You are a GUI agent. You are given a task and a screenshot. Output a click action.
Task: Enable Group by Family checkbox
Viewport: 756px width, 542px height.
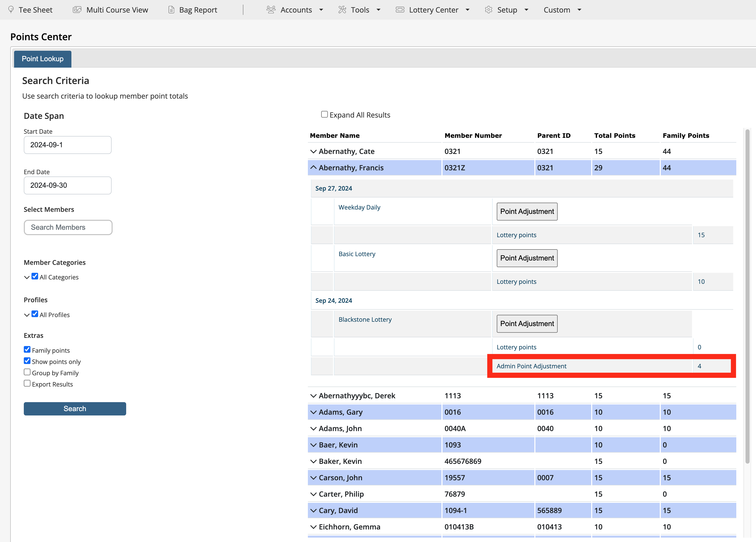click(27, 372)
